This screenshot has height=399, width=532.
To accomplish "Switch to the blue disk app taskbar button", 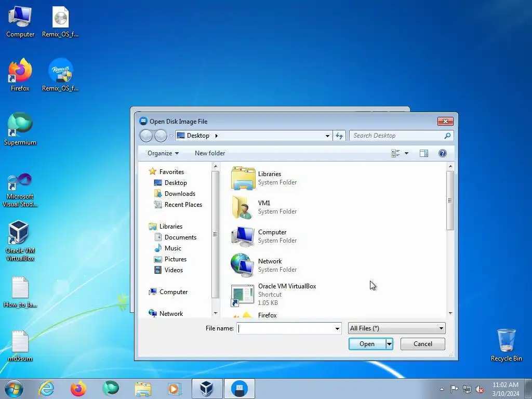I will click(x=239, y=389).
